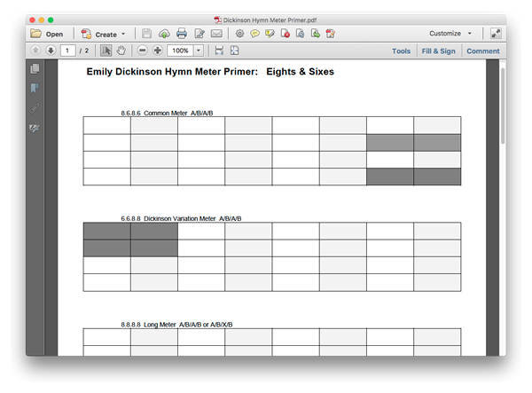Screen dimensions: 532x393
Task: Click the Open file button
Action: point(46,34)
